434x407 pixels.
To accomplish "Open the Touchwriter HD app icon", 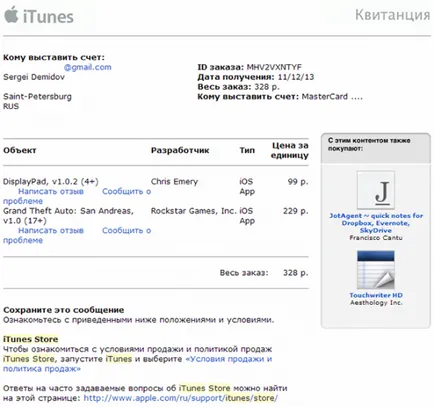I will (x=376, y=270).
